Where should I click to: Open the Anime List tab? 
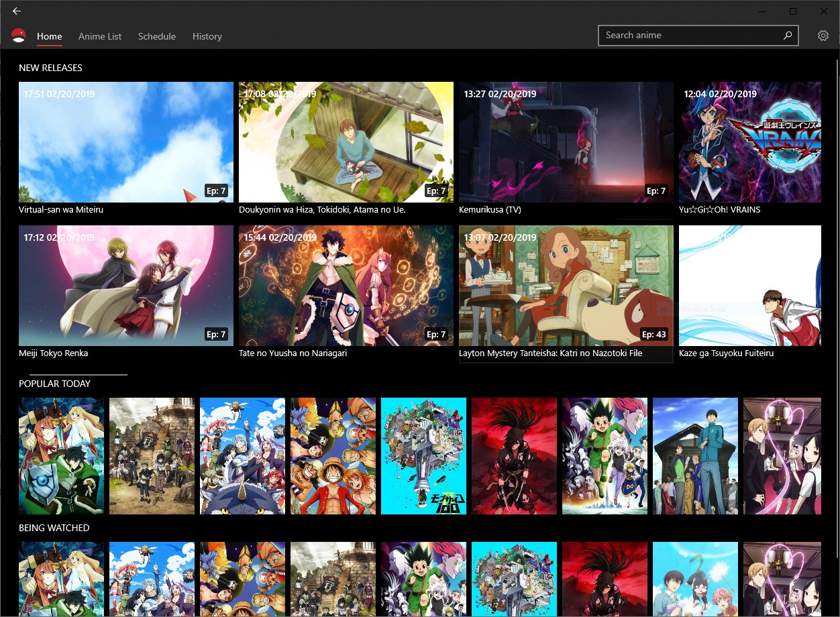click(100, 36)
